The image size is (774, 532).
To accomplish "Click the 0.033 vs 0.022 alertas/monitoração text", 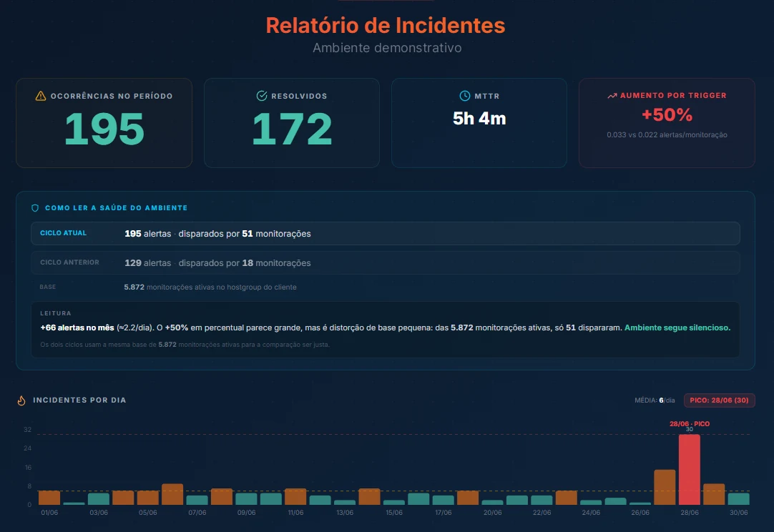I will tap(667, 134).
